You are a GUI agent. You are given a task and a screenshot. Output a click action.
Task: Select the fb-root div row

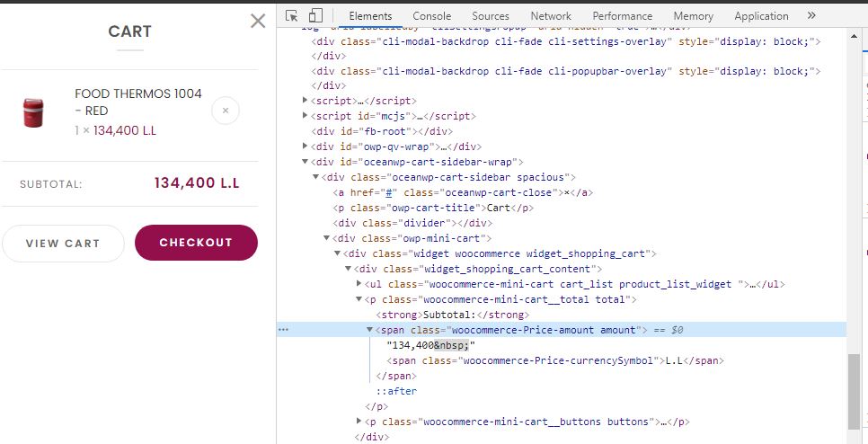pyautogui.click(x=382, y=131)
